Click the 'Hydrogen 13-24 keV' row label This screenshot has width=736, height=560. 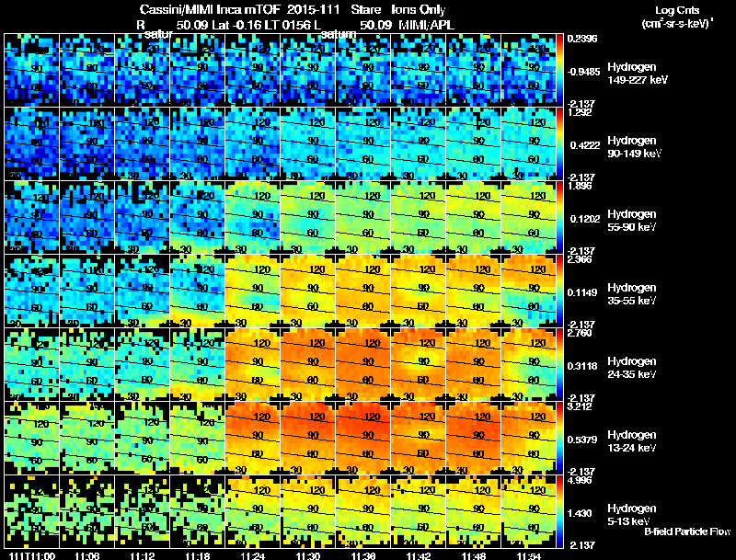[632, 441]
